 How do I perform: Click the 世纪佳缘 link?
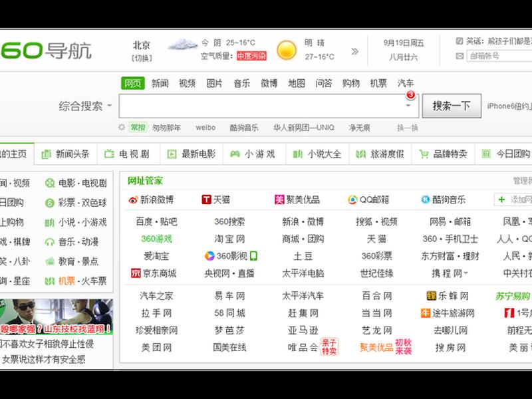click(376, 273)
